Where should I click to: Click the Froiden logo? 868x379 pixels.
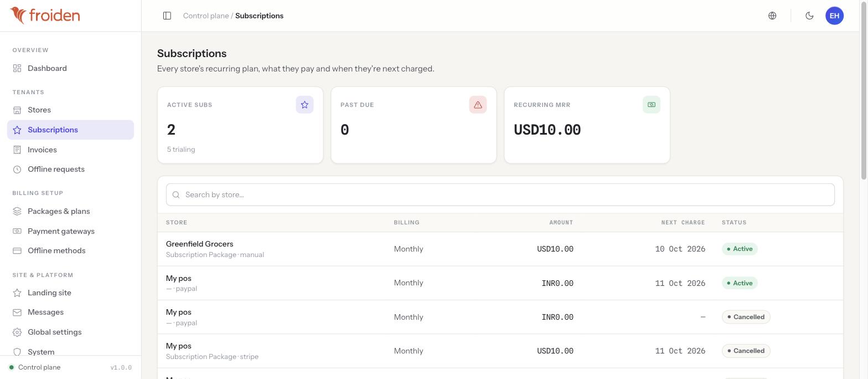pyautogui.click(x=45, y=16)
